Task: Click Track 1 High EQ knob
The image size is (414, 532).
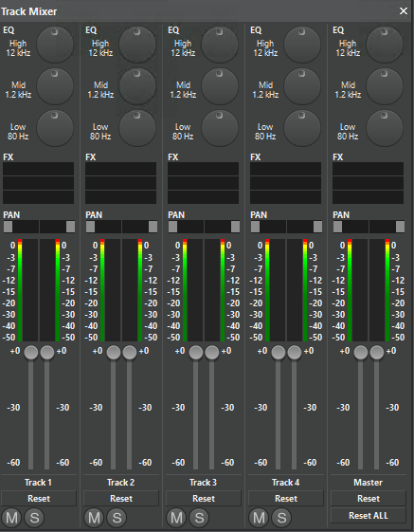Action: pyautogui.click(x=55, y=45)
